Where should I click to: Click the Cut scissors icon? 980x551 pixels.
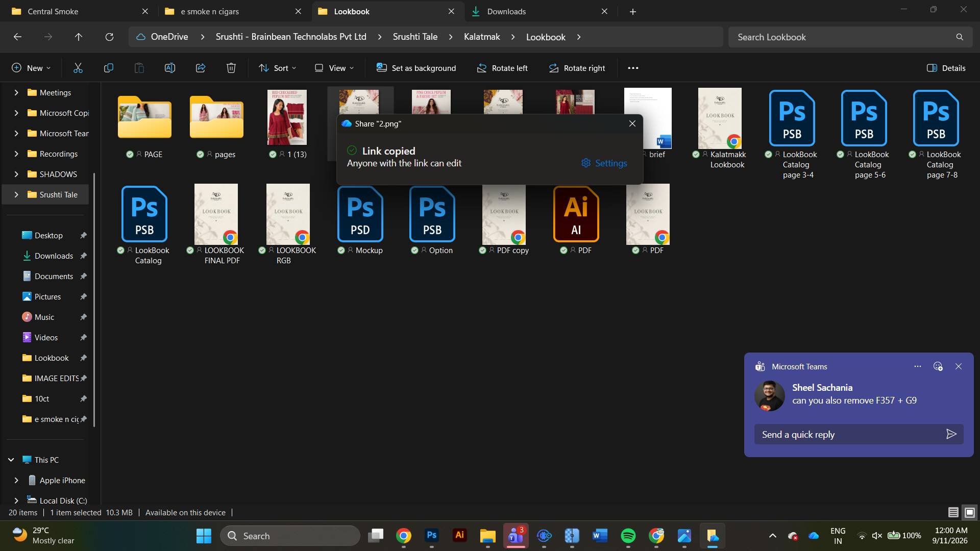78,68
